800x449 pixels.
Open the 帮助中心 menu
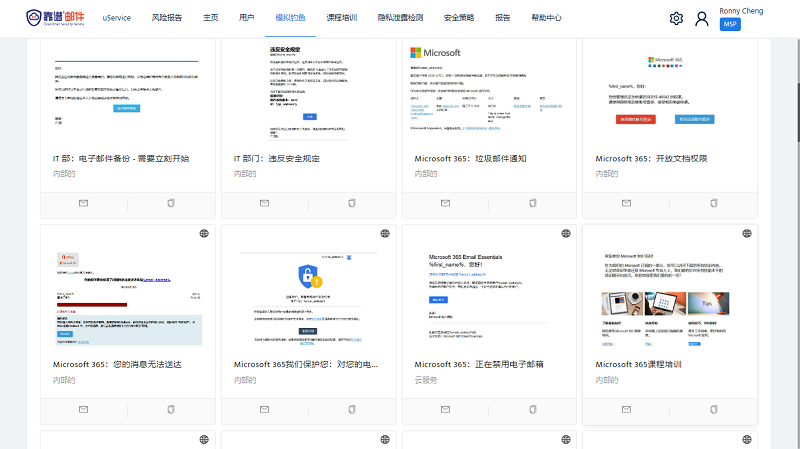coord(546,18)
